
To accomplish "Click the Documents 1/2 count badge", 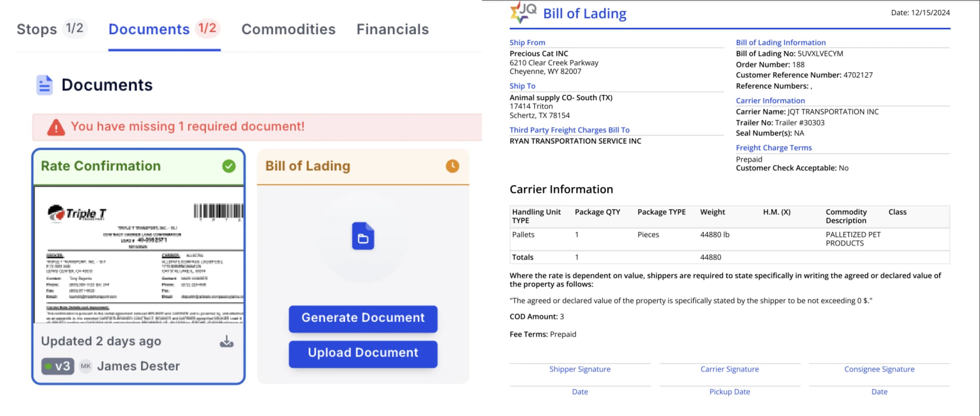I will [207, 28].
